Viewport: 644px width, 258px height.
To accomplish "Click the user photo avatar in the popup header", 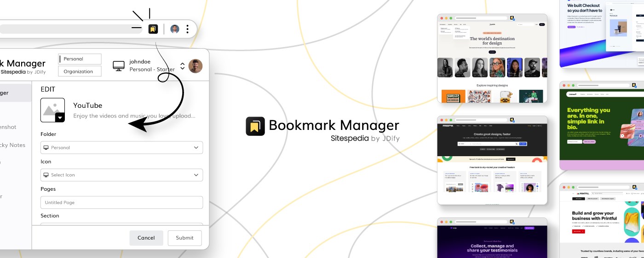I will point(195,66).
